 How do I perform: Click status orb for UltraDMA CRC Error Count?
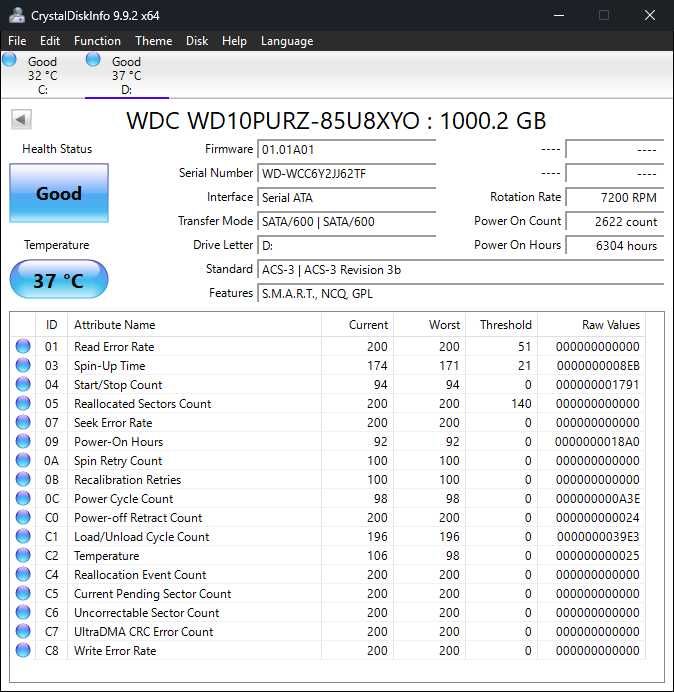pyautogui.click(x=23, y=631)
